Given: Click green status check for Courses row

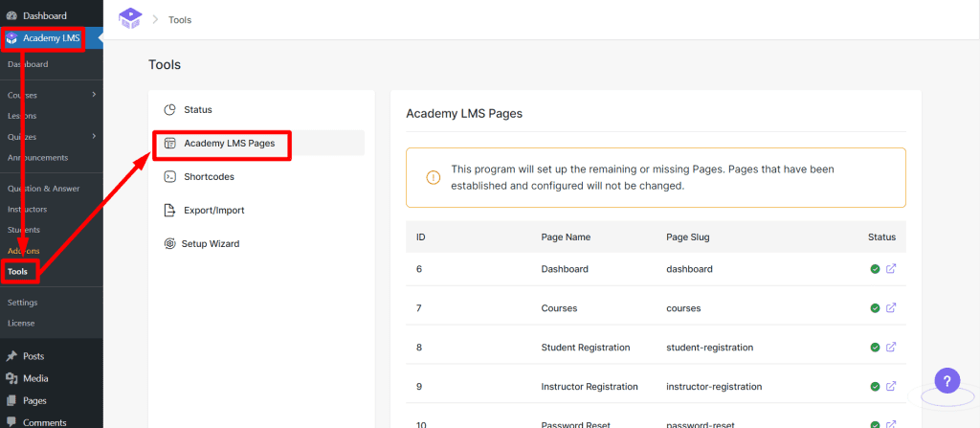Looking at the screenshot, I should click(875, 308).
